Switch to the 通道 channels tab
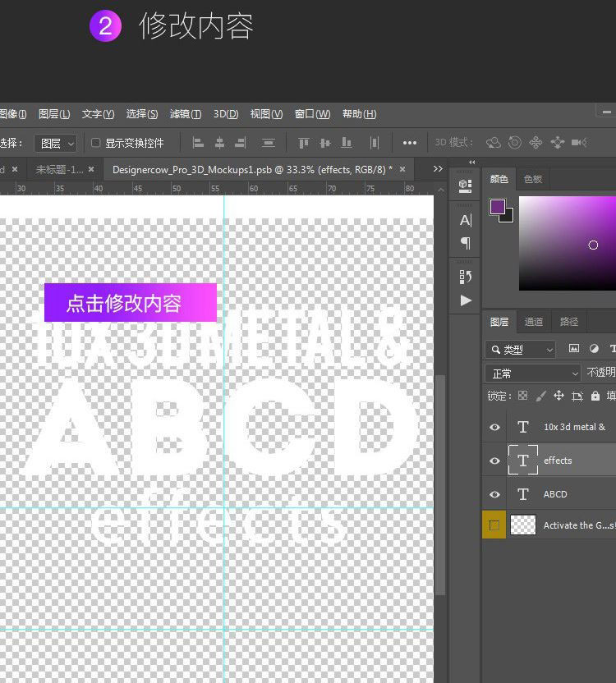The image size is (616, 683). pyautogui.click(x=534, y=322)
